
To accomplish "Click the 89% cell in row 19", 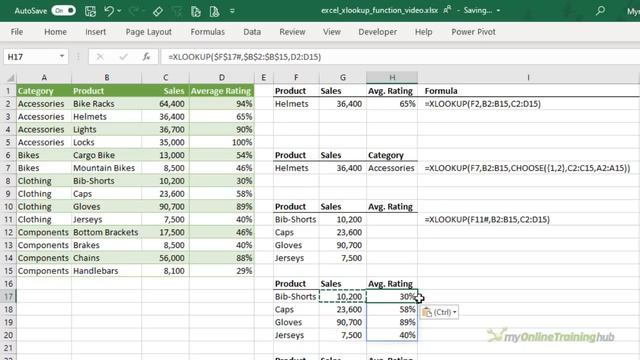I will (392, 322).
